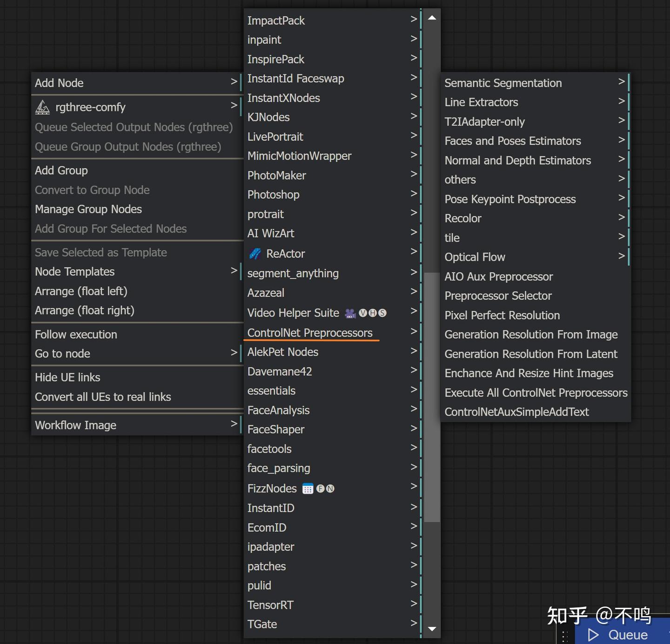
Task: Expand the MimicMotionWrapper category
Action: point(333,156)
